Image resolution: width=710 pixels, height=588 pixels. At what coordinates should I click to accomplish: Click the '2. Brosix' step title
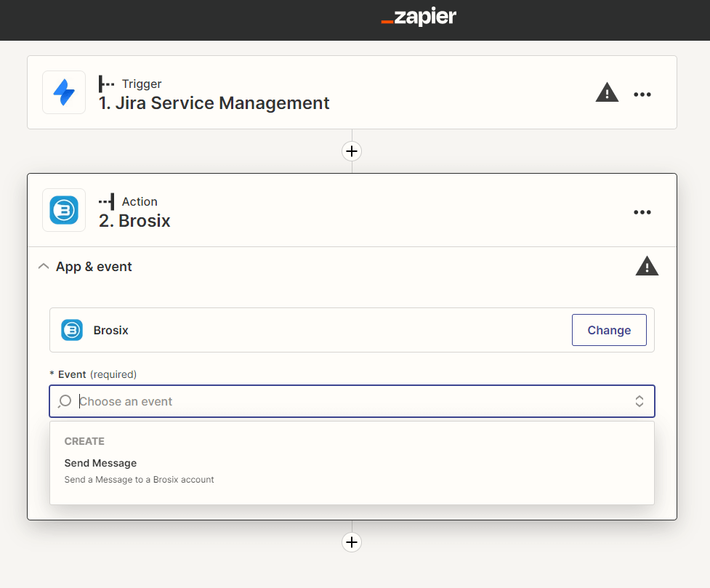134,221
